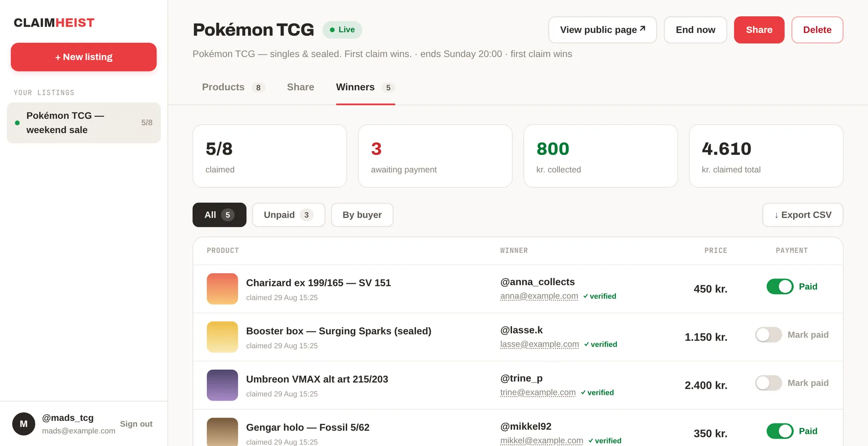Screen dimensions: 868x446
Task: Mark Booster box Surging Sparks as paid
Action: (x=769, y=335)
